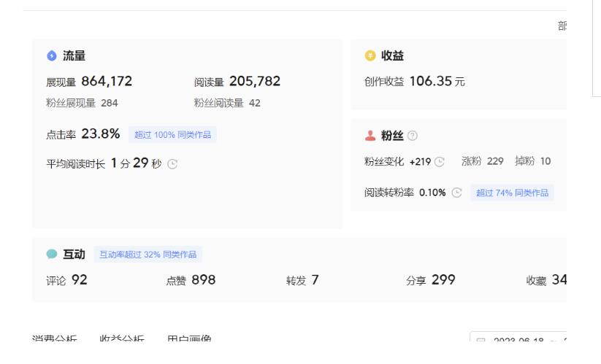Click the blue 流量 lightning icon

[x=51, y=56]
